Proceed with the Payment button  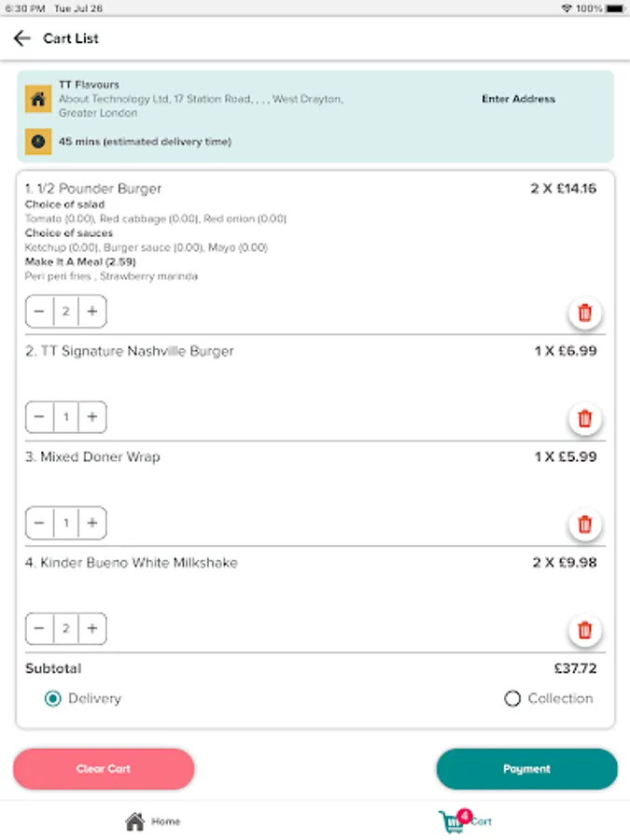tap(526, 769)
